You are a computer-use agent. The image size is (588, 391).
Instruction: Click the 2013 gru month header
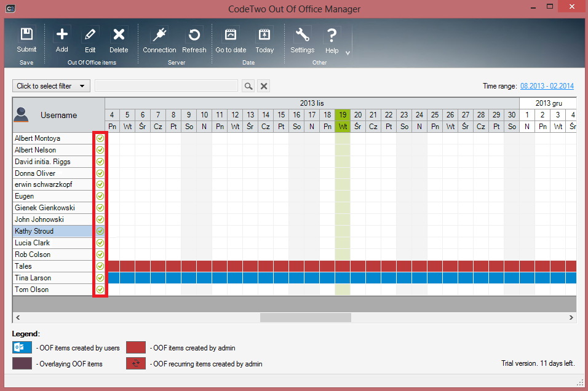pos(548,103)
